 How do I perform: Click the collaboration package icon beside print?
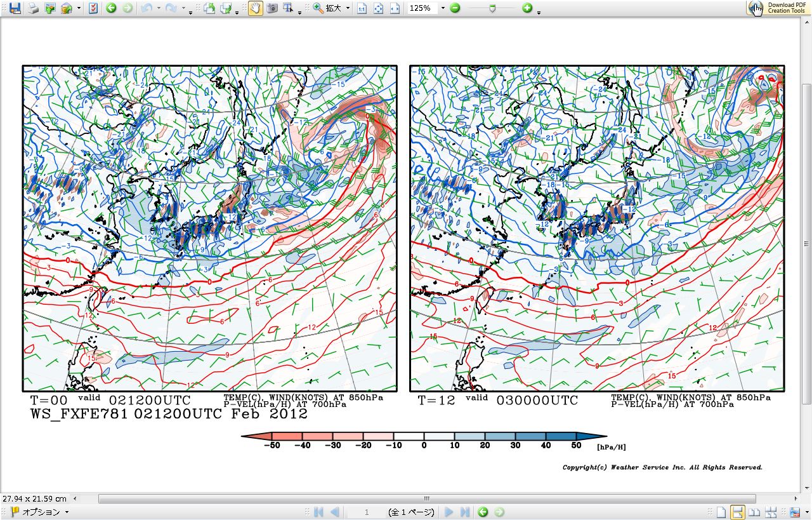(67, 8)
